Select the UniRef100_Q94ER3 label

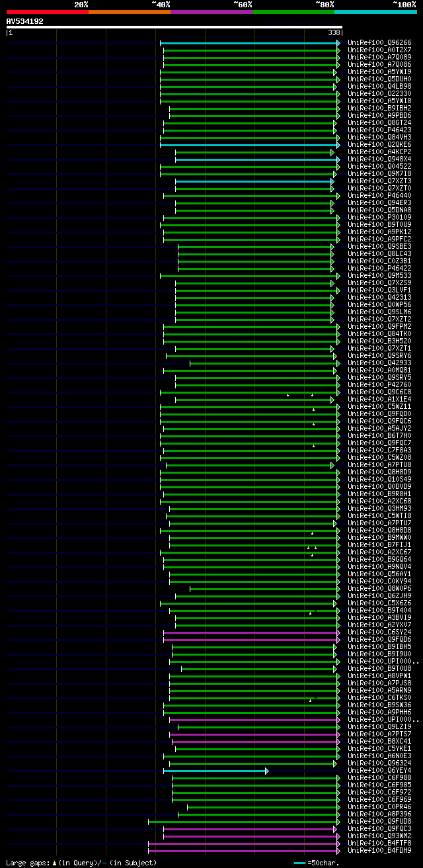379,203
